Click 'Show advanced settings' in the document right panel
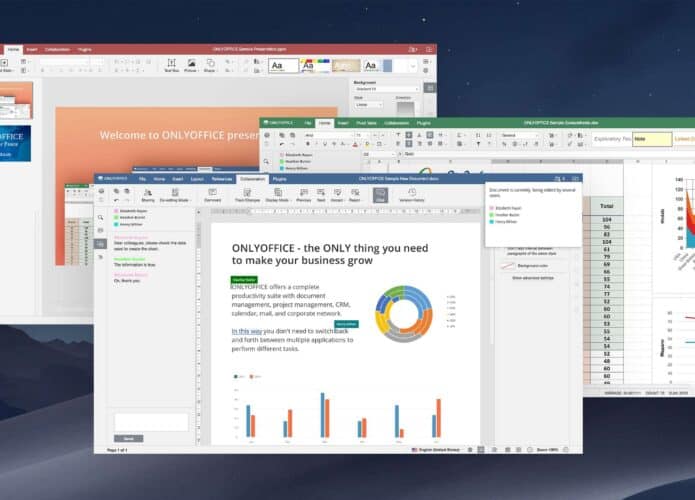Viewport: 695px width, 500px height. click(533, 278)
